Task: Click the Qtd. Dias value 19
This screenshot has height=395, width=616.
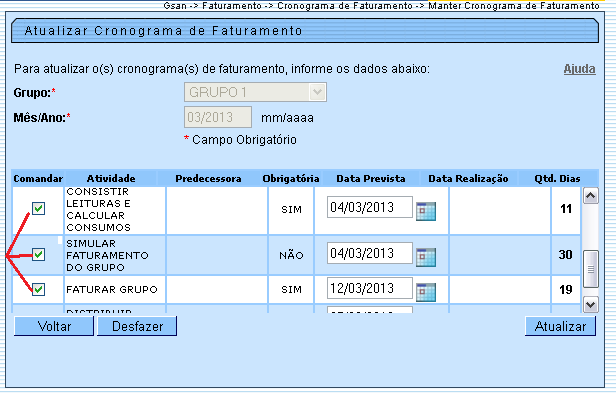Action: coord(565,290)
